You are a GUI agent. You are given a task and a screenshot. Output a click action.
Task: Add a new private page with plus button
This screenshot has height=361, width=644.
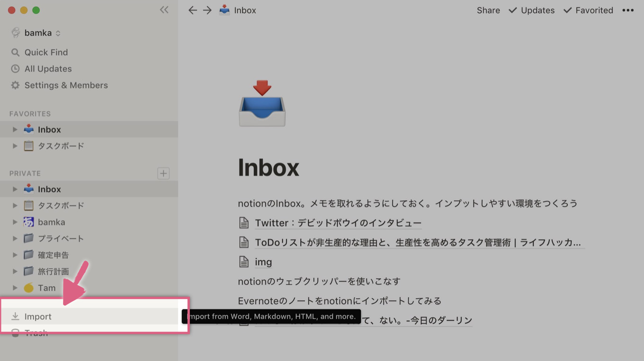pos(163,174)
